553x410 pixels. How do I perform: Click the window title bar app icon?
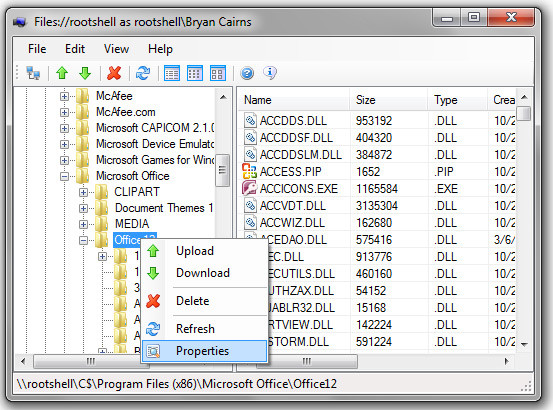point(20,22)
